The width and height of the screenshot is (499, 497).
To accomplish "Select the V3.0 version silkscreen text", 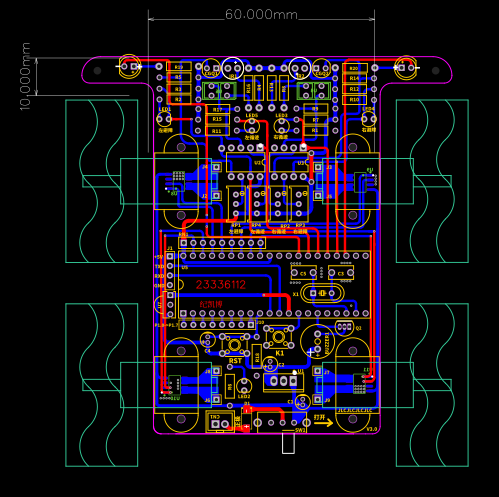I will coord(372,429).
